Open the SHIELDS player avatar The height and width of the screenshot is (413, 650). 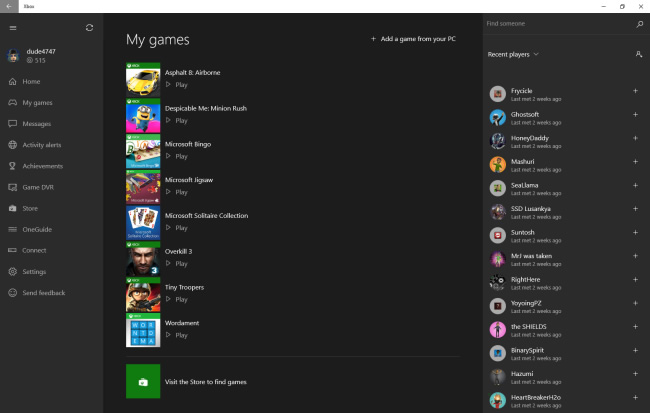point(497,330)
